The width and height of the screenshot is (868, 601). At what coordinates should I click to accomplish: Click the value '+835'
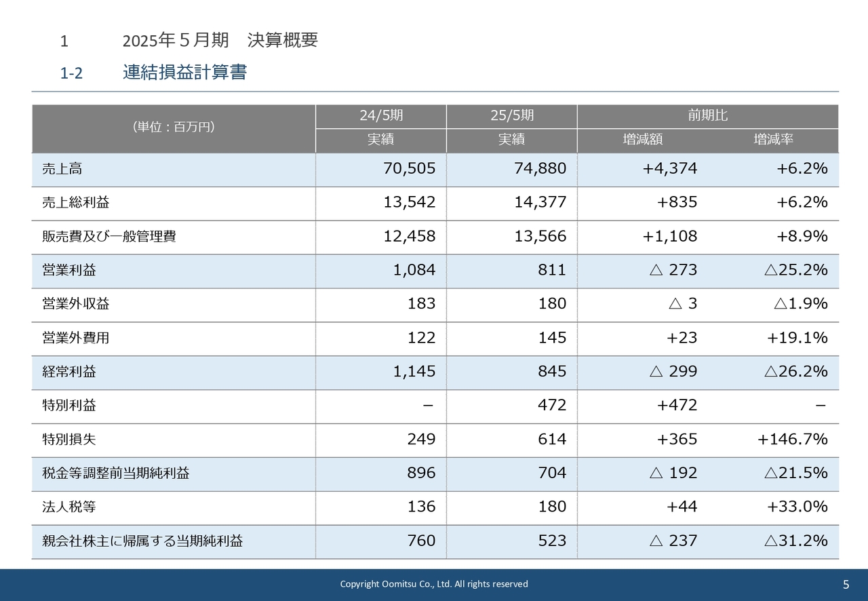677,202
